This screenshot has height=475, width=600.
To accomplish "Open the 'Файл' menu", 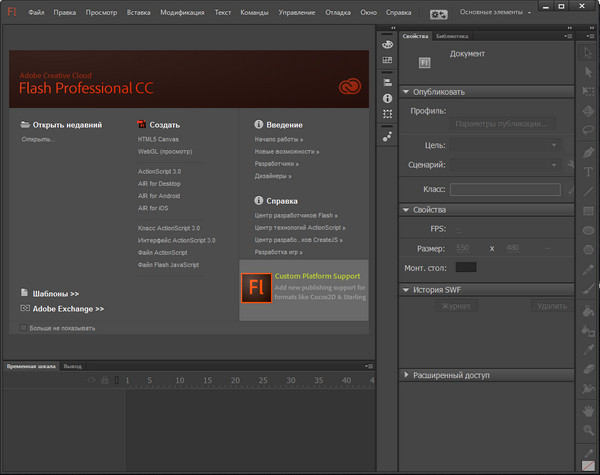I will pyautogui.click(x=36, y=13).
